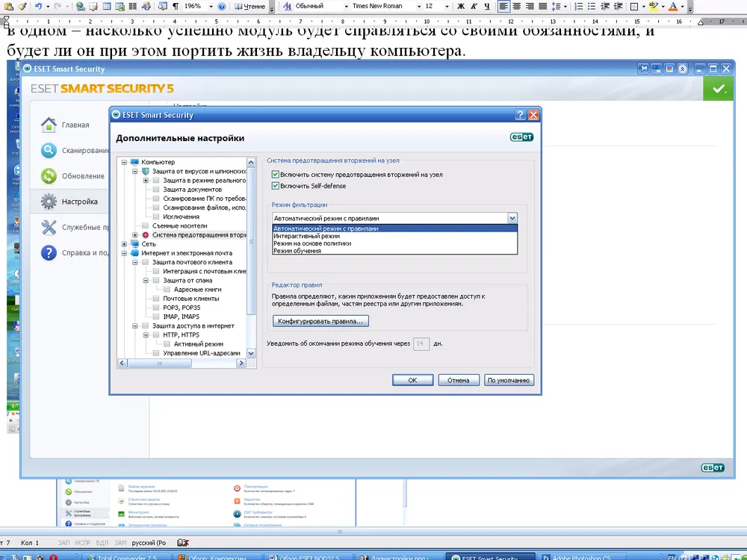Click the Italic formatting icon
Screen dimensions: 747x560
click(x=474, y=7)
